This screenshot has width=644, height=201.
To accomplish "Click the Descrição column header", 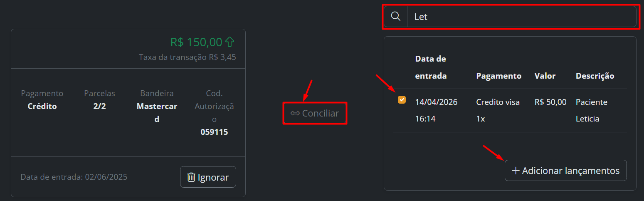I will pos(595,76).
